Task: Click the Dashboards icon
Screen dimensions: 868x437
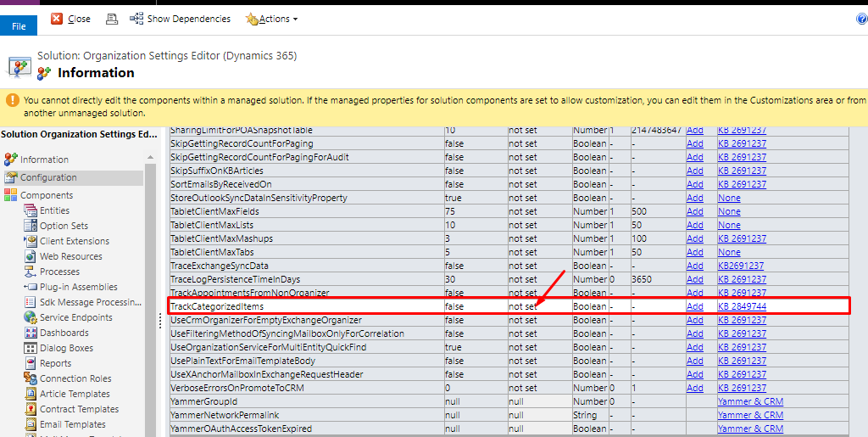Action: [x=31, y=333]
